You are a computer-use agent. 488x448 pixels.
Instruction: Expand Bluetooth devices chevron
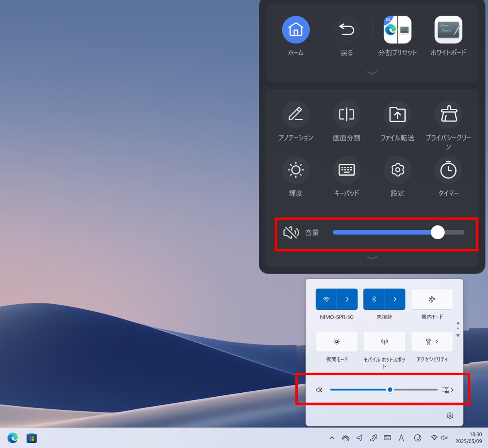[395, 299]
